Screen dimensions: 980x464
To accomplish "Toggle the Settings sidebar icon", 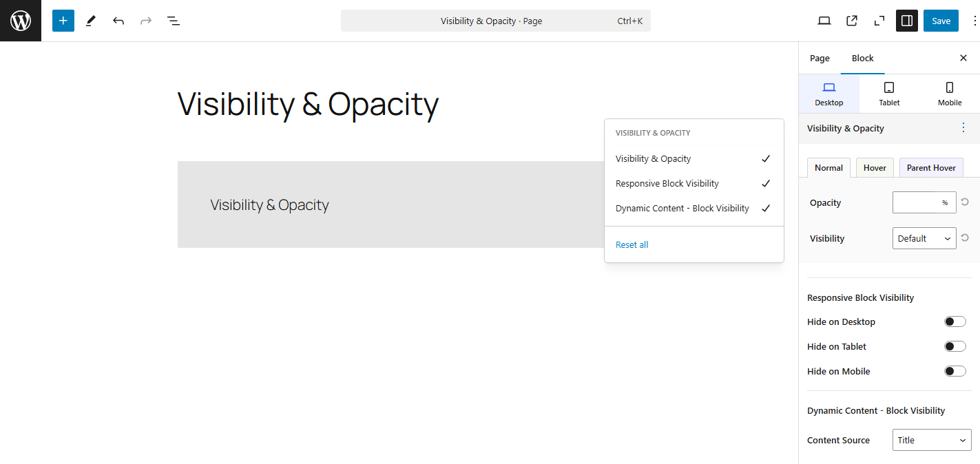I will tap(907, 21).
